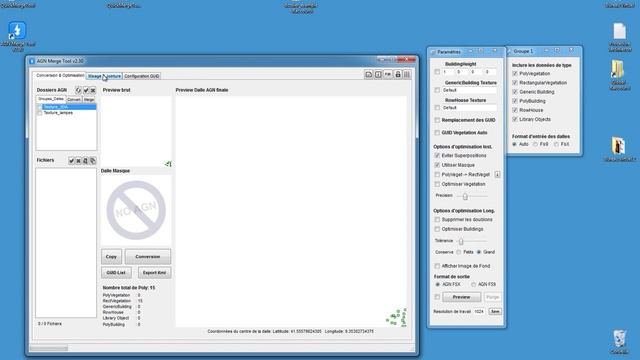640x360 pixels.
Task: Uncheck Library Objects in Groupe 1 window
Action: tap(515, 120)
